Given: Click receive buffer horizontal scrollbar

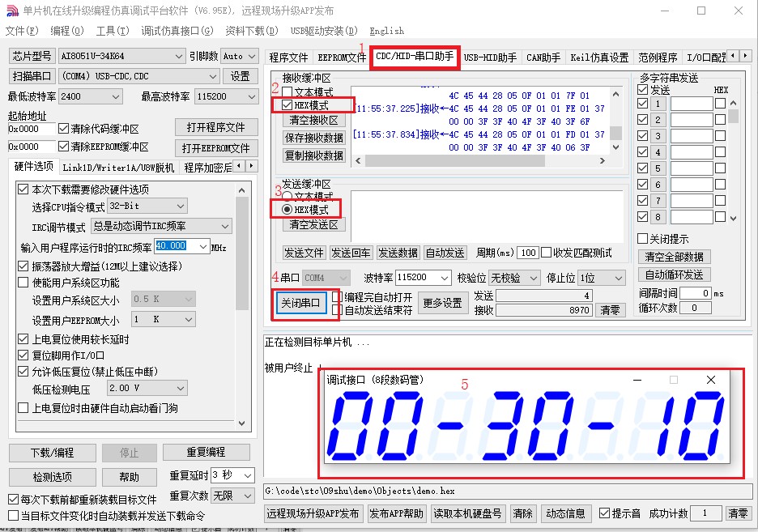Looking at the screenshot, I should [x=479, y=160].
